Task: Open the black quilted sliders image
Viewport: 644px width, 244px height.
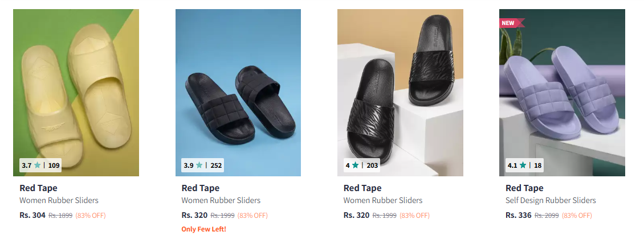Action: point(238,85)
